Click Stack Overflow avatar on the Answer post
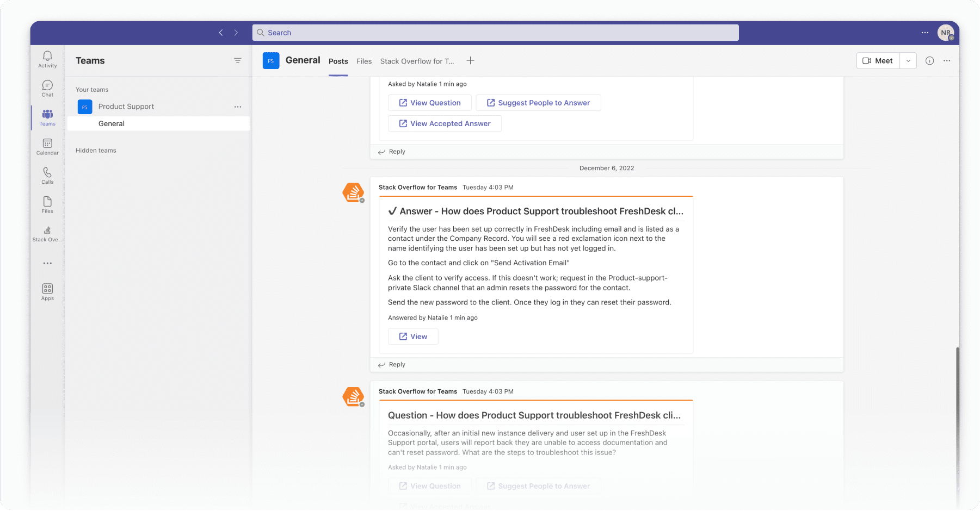This screenshot has height=511, width=980. click(353, 192)
